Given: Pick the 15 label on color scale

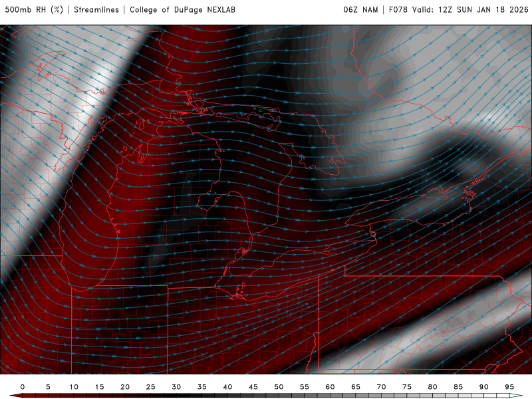Looking at the screenshot, I should [x=99, y=387].
